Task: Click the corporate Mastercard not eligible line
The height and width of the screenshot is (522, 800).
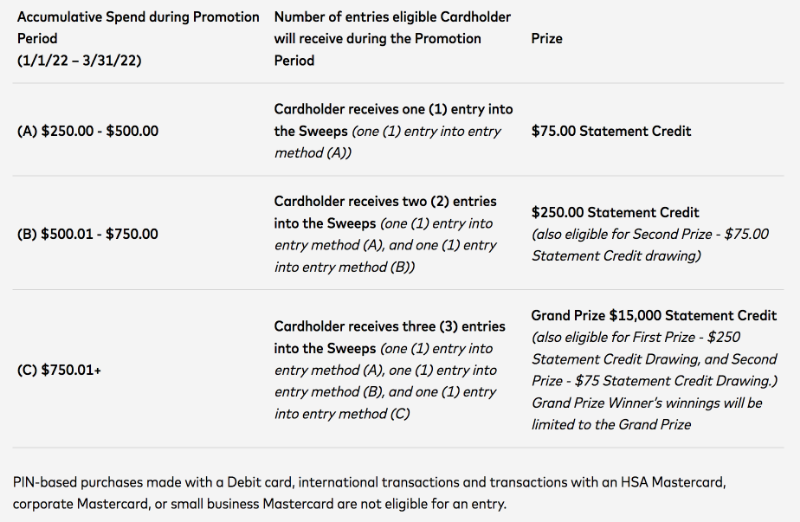Action: 260,504
